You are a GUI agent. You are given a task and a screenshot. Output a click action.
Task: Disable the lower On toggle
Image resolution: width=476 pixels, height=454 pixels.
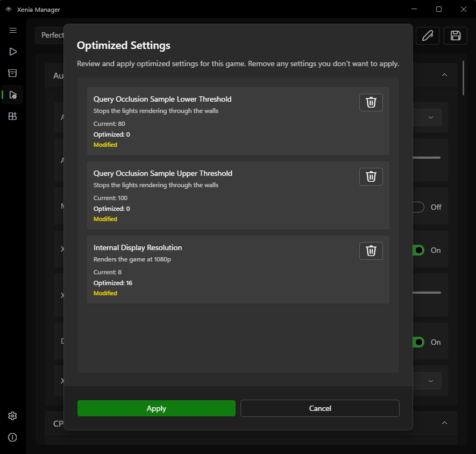(x=417, y=342)
